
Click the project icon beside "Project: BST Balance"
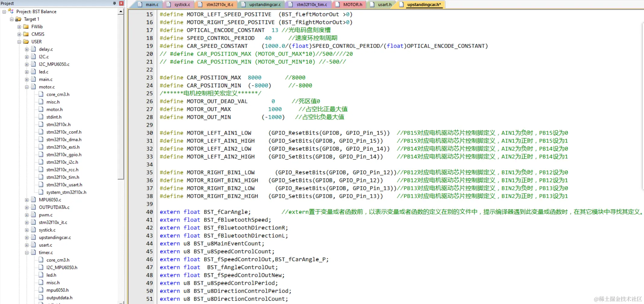[x=11, y=11]
